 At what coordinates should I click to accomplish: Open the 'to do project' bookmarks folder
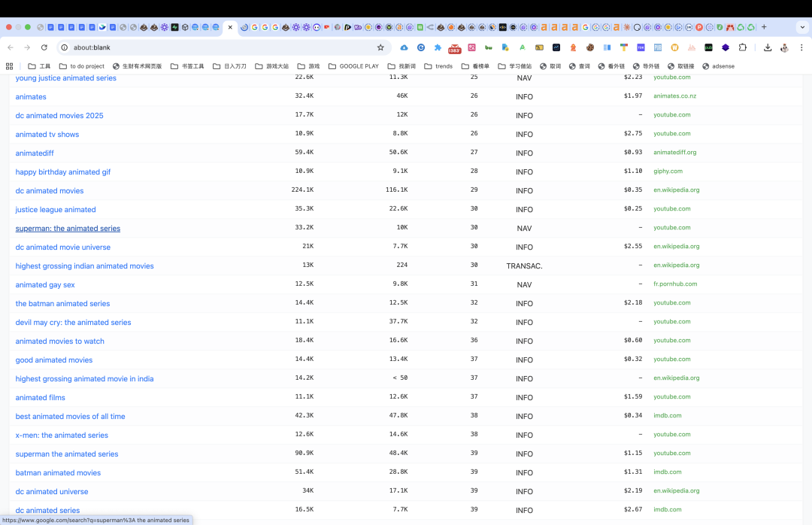tap(82, 66)
